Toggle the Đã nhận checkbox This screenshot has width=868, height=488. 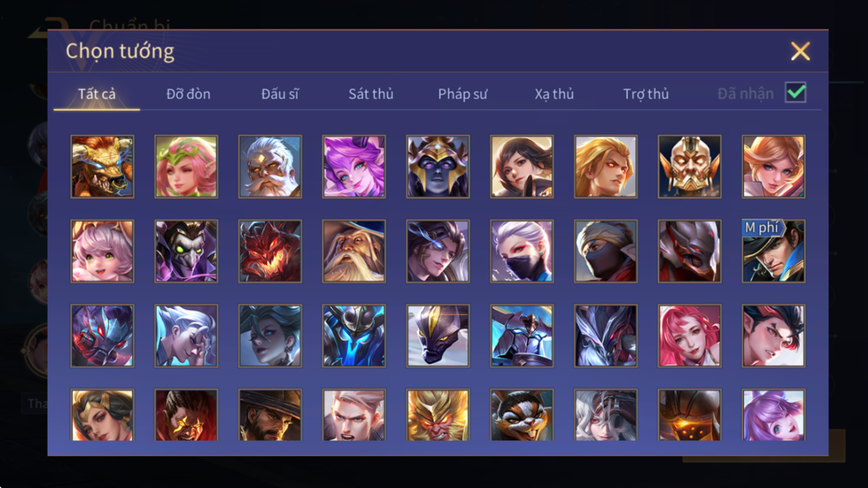[x=796, y=93]
